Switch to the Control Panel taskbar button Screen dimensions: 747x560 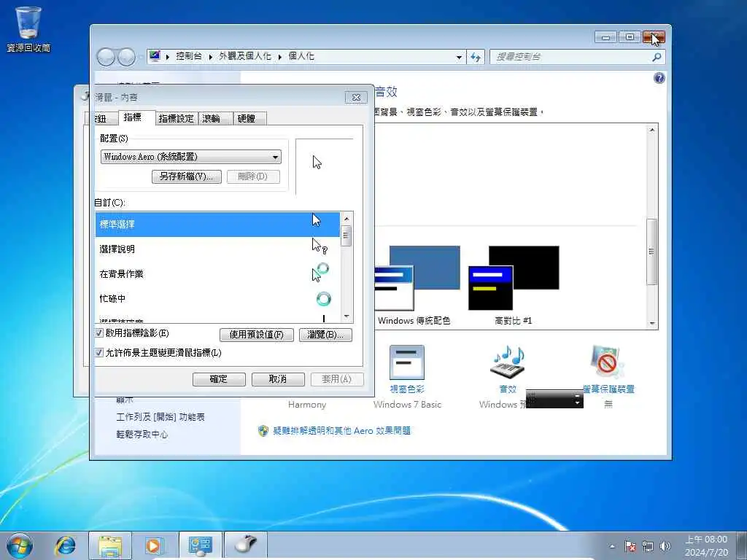200,545
